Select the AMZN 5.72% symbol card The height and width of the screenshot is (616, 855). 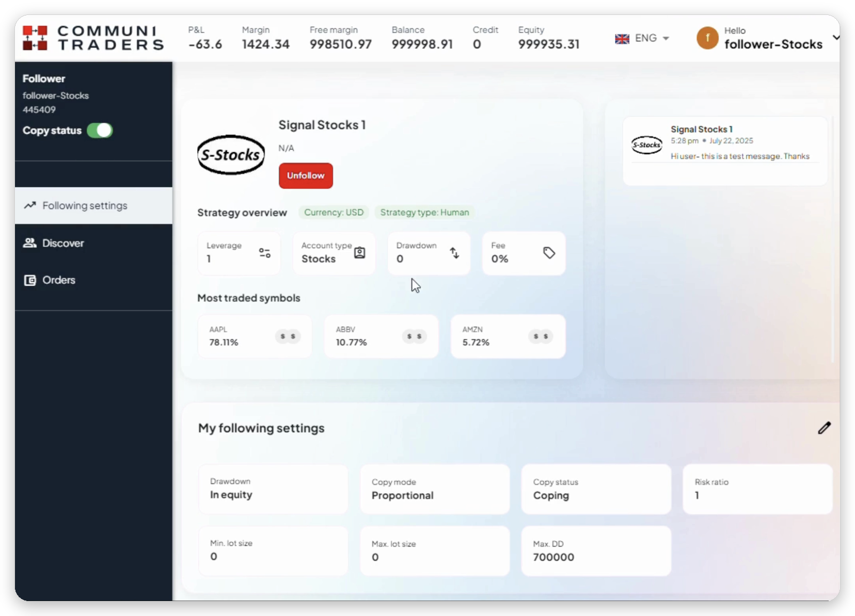[508, 336]
